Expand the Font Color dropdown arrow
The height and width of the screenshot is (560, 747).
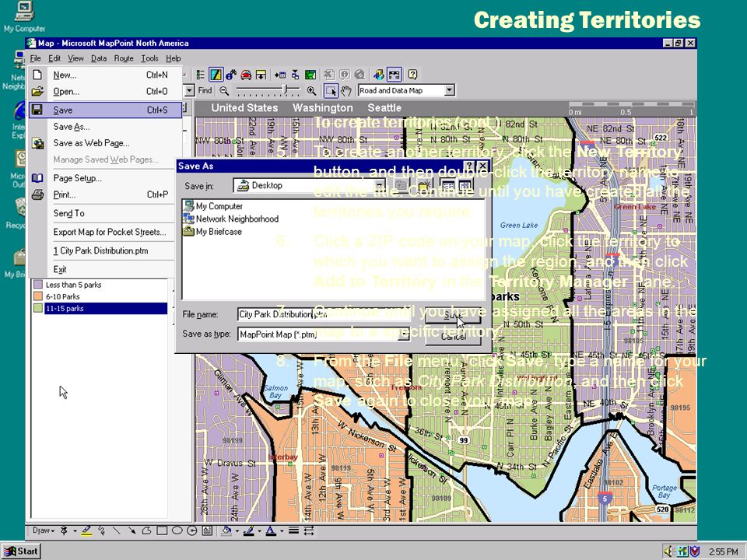(x=282, y=531)
